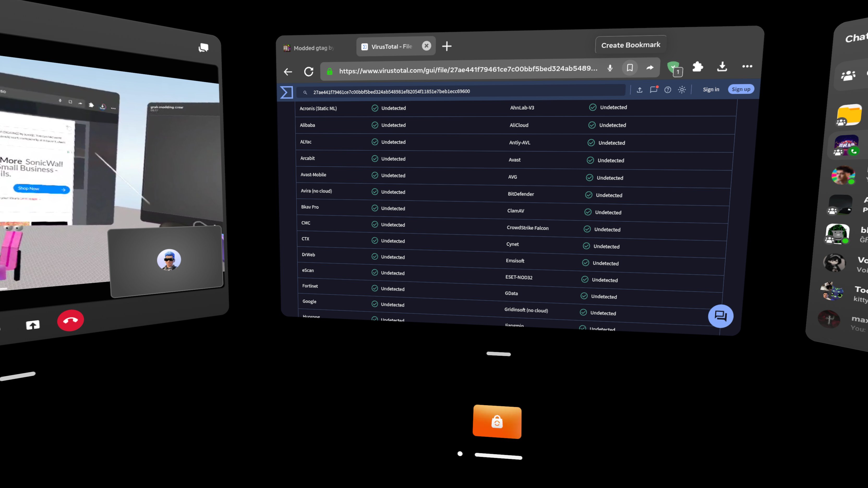Screen dimensions: 868x488
Task: Click the Undetected result for Fortinet
Action: coord(388,289)
